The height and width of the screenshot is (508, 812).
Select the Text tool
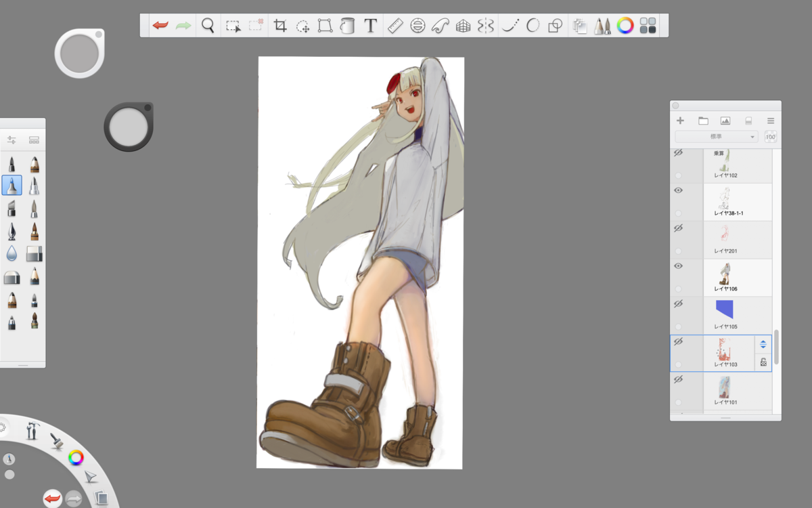tap(370, 26)
